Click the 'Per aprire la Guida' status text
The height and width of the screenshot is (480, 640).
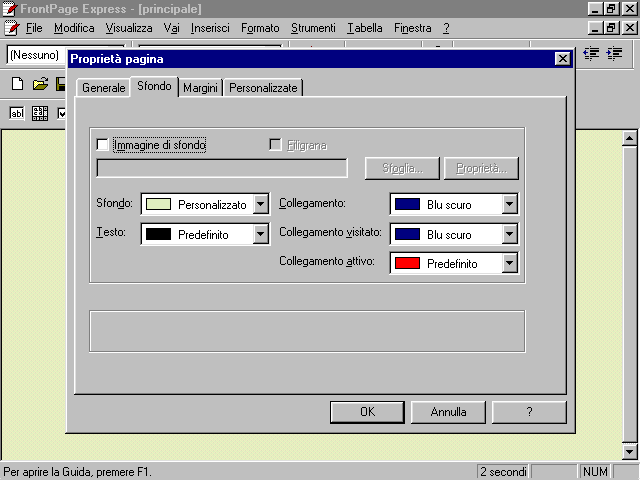pyautogui.click(x=78, y=472)
